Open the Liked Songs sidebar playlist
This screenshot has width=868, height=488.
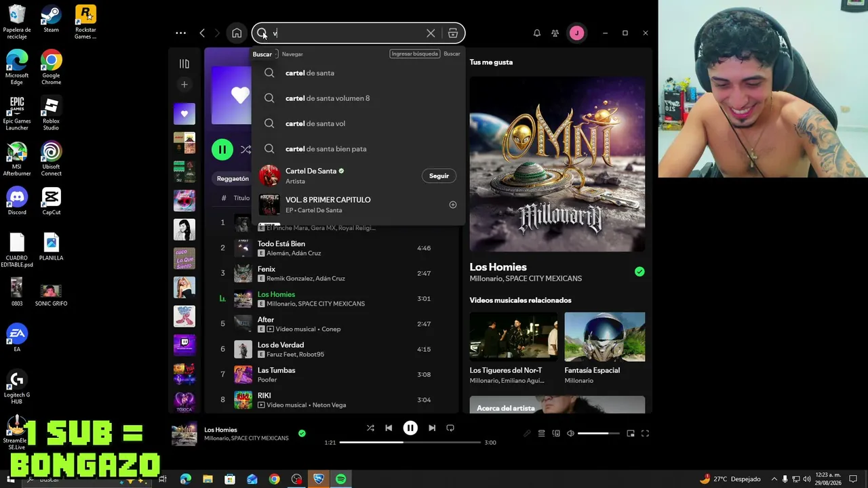coord(184,114)
